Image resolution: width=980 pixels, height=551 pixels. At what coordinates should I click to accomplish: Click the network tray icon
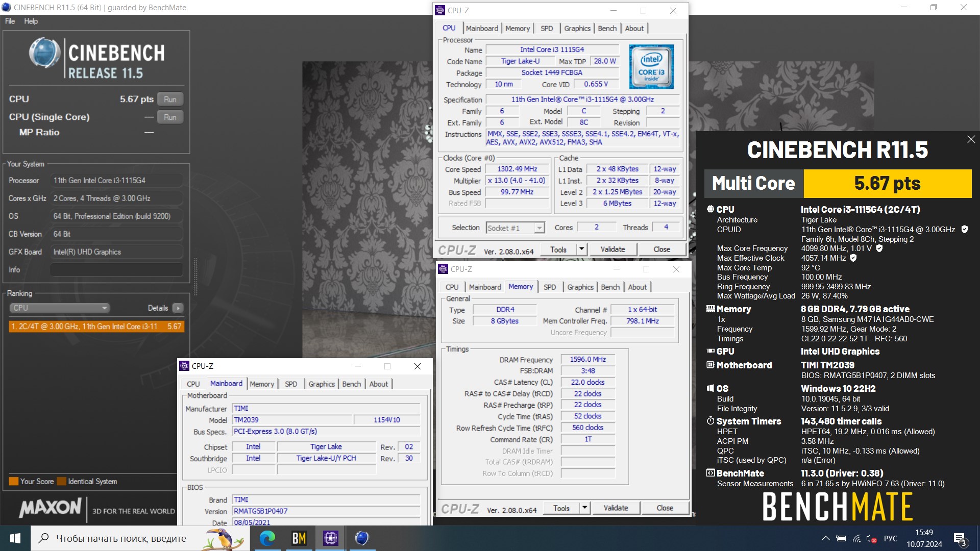857,538
